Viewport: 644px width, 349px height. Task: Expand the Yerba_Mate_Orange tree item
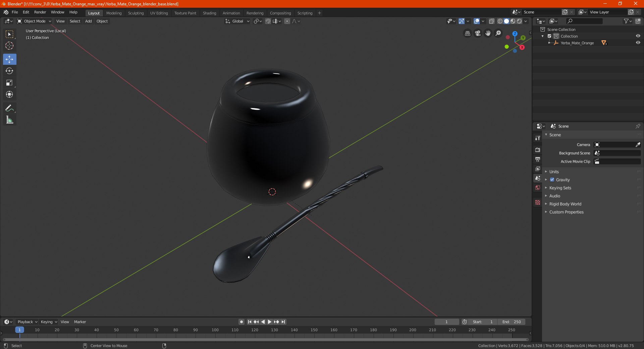549,43
